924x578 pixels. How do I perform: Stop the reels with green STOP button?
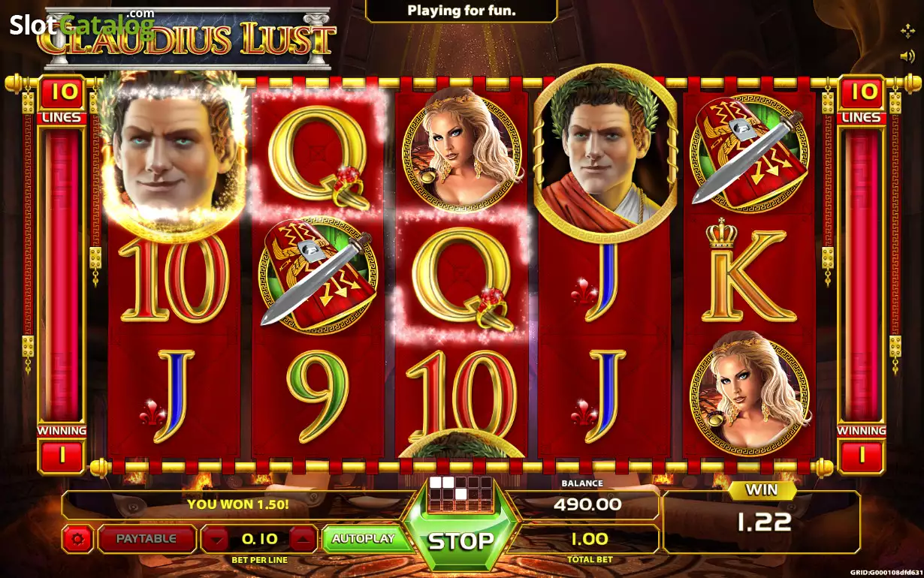(460, 540)
